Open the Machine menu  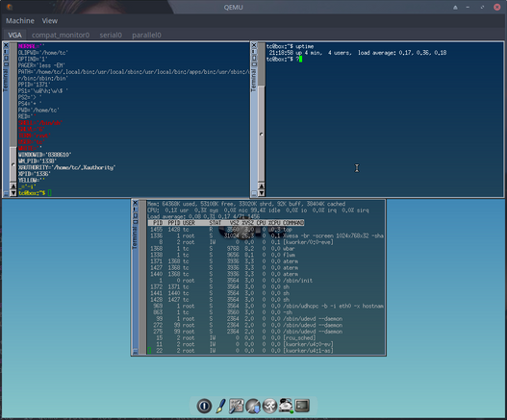(x=20, y=21)
